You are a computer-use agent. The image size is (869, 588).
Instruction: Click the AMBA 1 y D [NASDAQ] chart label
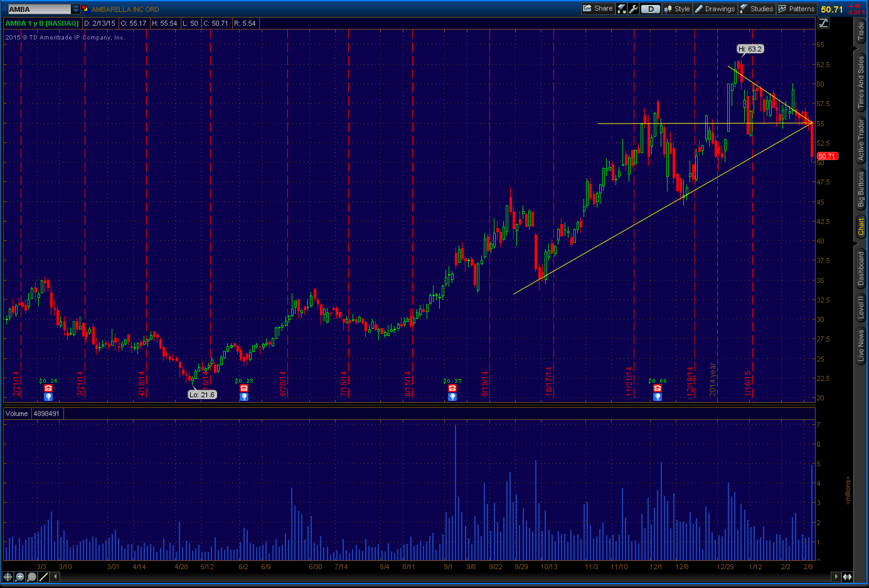point(43,23)
